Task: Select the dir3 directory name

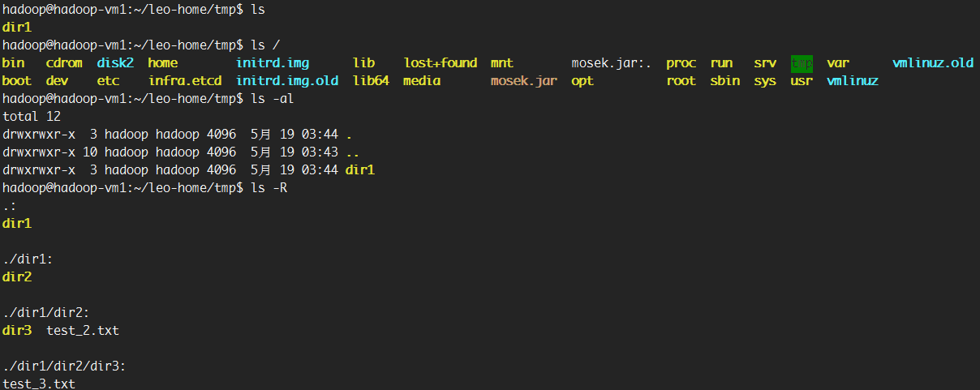Action: click(17, 330)
